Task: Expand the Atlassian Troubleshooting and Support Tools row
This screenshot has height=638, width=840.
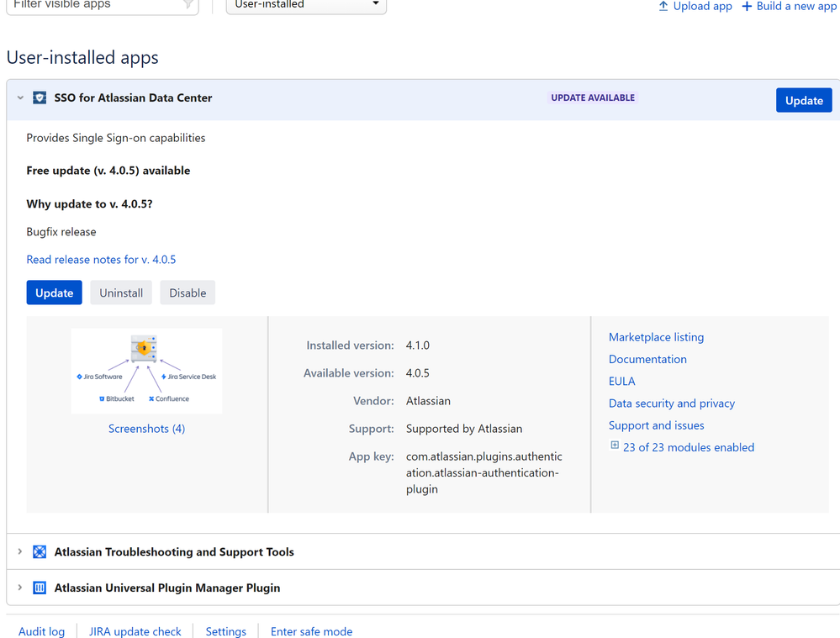Action: (x=20, y=551)
